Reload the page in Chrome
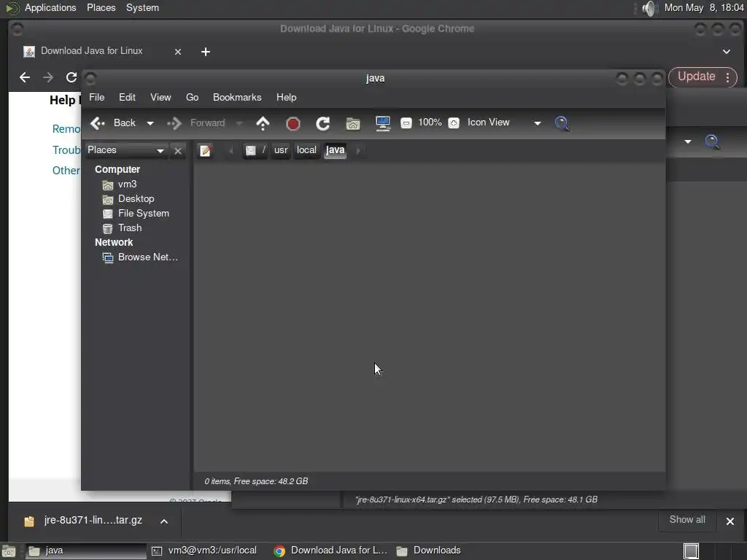Image resolution: width=747 pixels, height=560 pixels. pos(71,77)
